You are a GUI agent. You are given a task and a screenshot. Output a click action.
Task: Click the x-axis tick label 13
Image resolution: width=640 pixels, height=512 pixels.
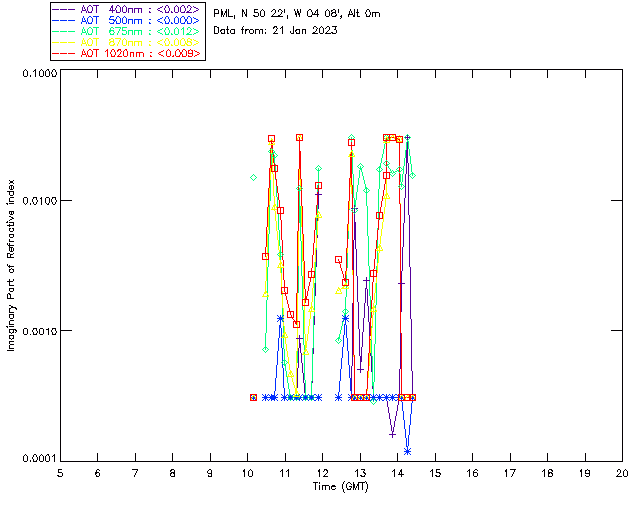[360, 473]
